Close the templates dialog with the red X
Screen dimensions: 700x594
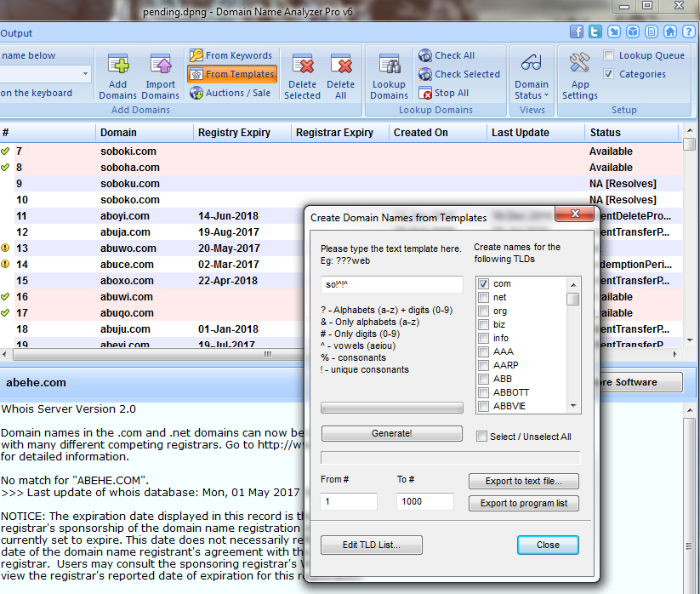point(575,214)
